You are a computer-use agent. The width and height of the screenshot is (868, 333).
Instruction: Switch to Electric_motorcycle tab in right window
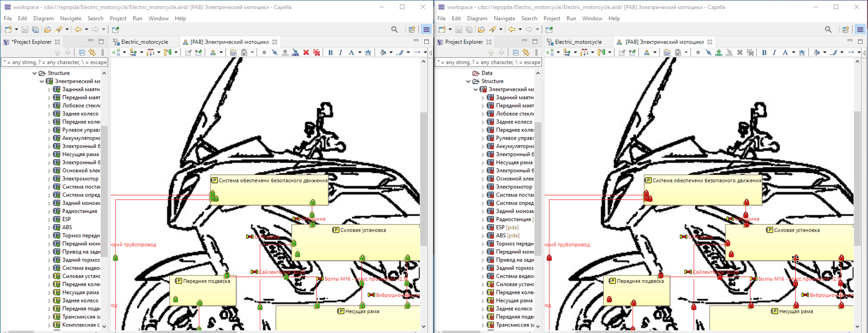click(578, 42)
